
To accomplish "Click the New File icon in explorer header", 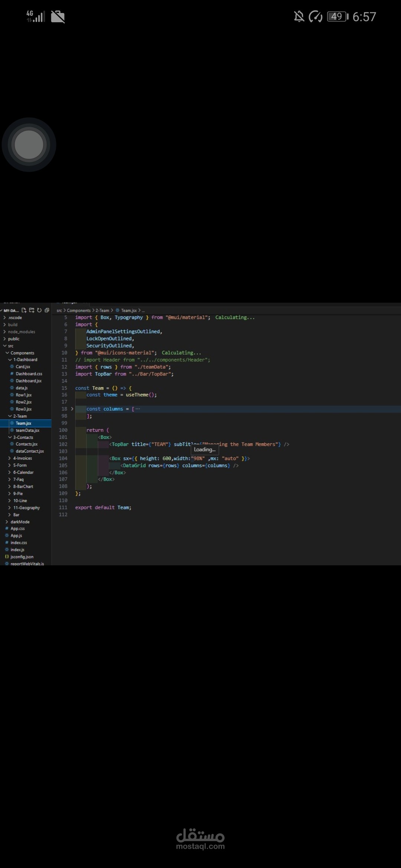I will (24, 310).
